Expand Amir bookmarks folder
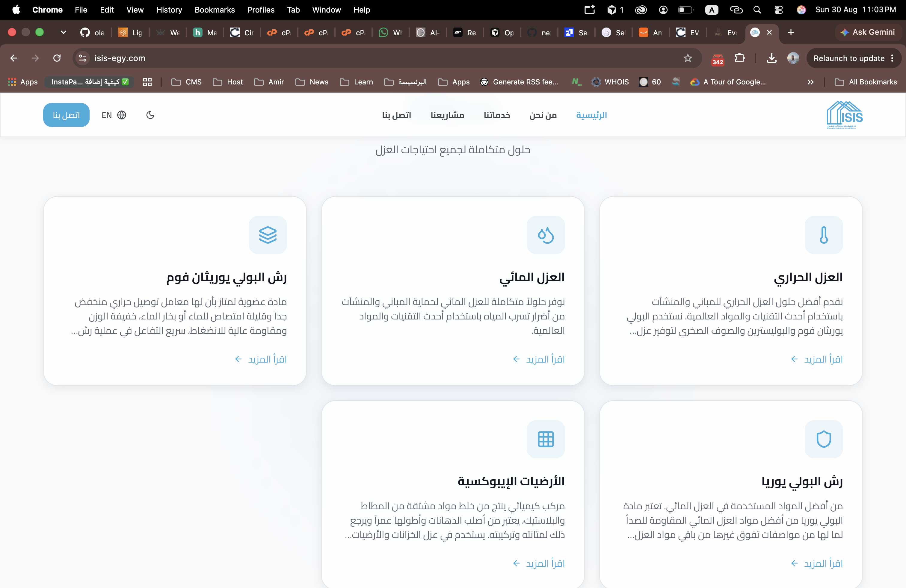The image size is (906, 588). pos(269,82)
